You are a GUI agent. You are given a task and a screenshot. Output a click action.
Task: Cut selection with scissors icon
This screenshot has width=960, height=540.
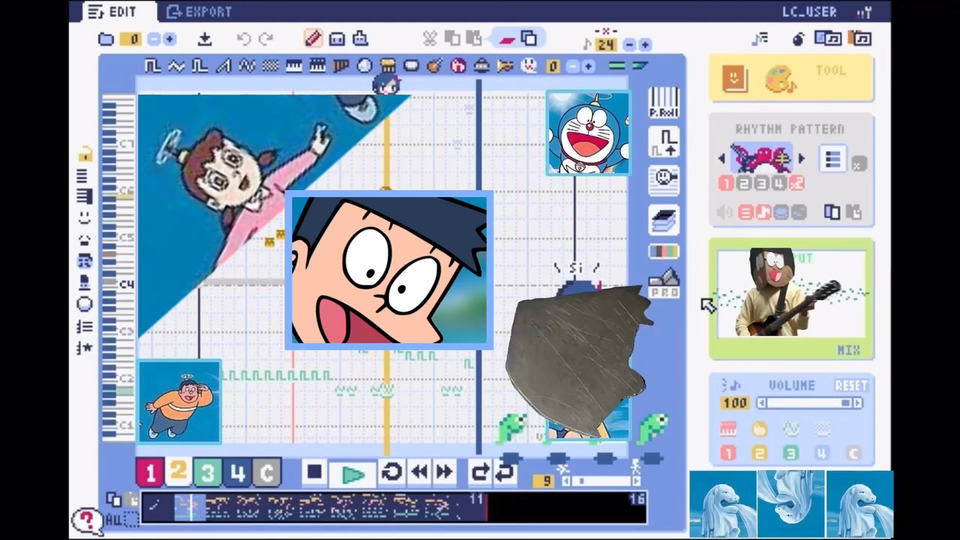click(429, 39)
